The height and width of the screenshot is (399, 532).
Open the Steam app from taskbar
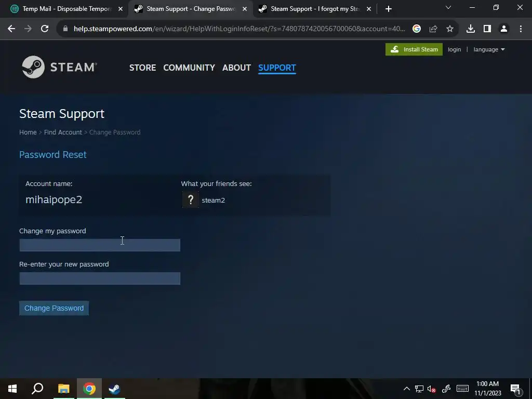(x=114, y=389)
